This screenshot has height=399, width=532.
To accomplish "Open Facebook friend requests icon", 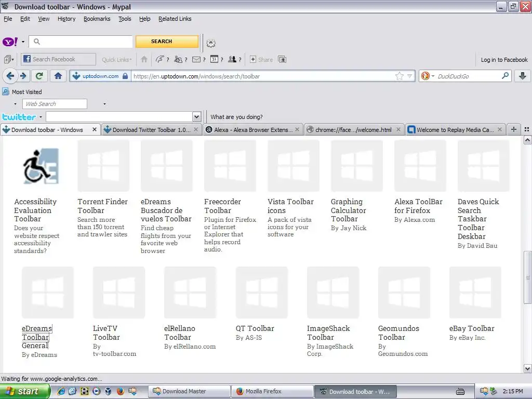I will tap(178, 59).
